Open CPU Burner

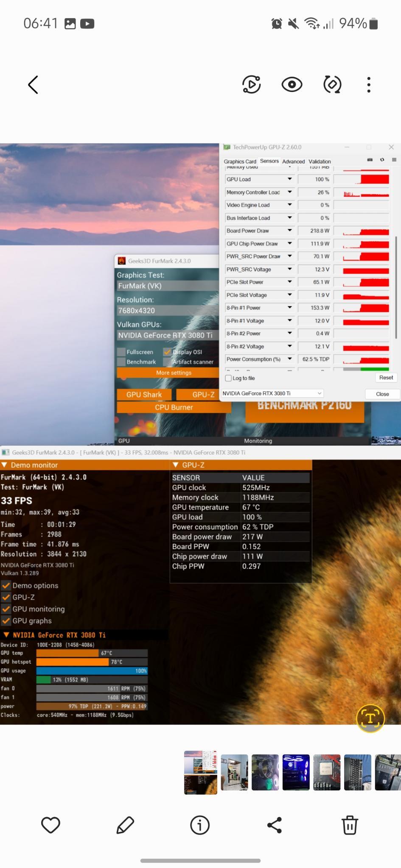point(174,407)
